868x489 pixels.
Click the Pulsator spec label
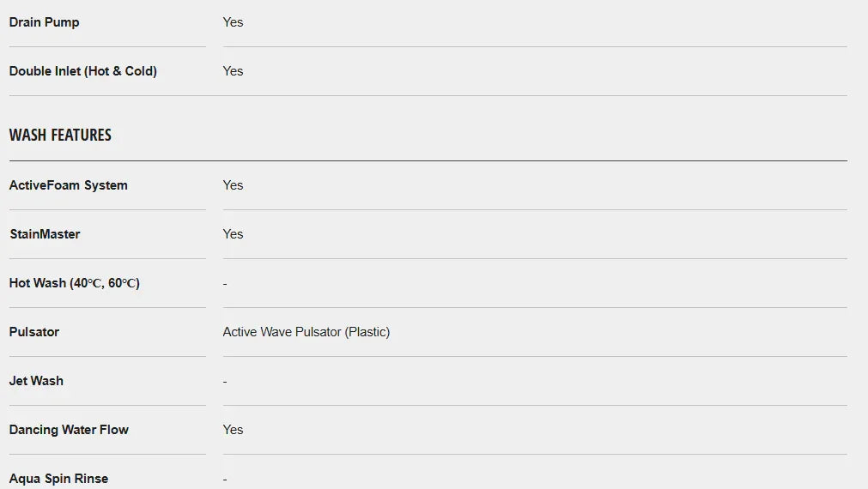click(x=34, y=332)
